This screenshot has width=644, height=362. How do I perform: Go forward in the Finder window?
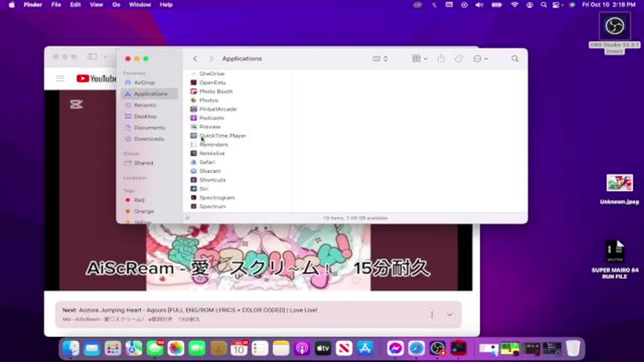click(x=211, y=59)
